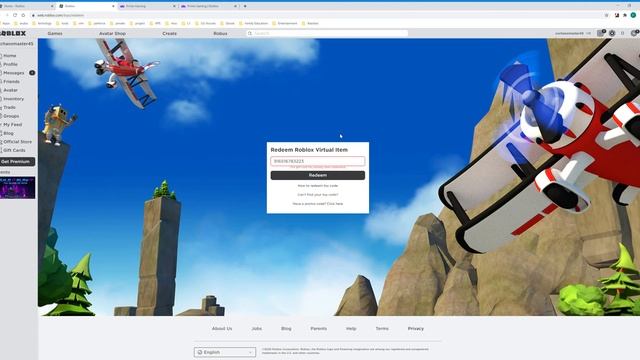This screenshot has height=360, width=640.
Task: Open Privacy in the footer
Action: tap(416, 329)
